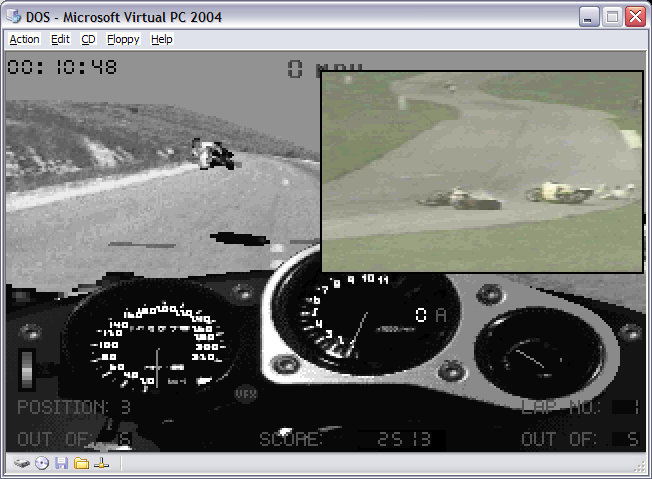
Task: Click the CD drive status icon
Action: pyautogui.click(x=42, y=463)
